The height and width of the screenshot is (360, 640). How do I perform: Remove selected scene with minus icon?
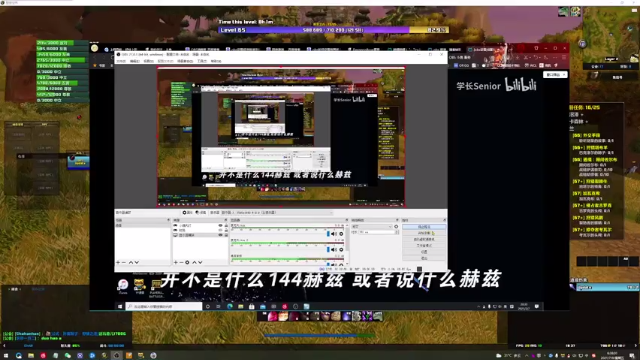124,262
